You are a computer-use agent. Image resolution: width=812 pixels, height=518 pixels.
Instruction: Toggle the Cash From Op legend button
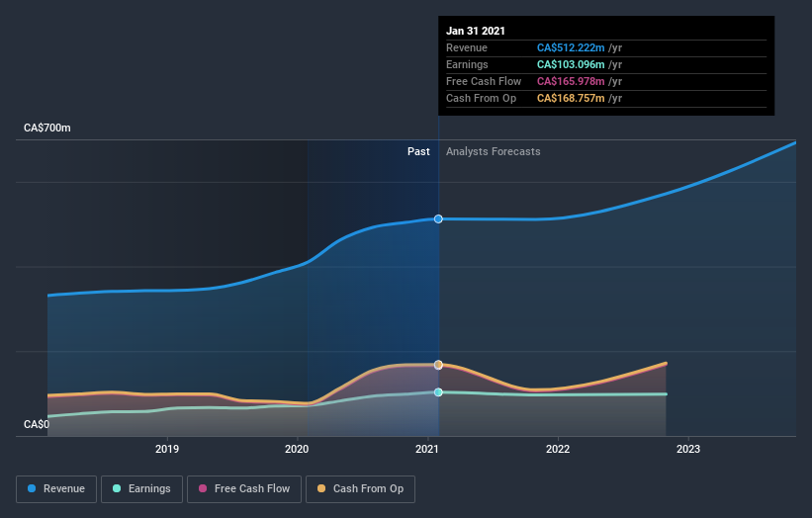(360, 489)
